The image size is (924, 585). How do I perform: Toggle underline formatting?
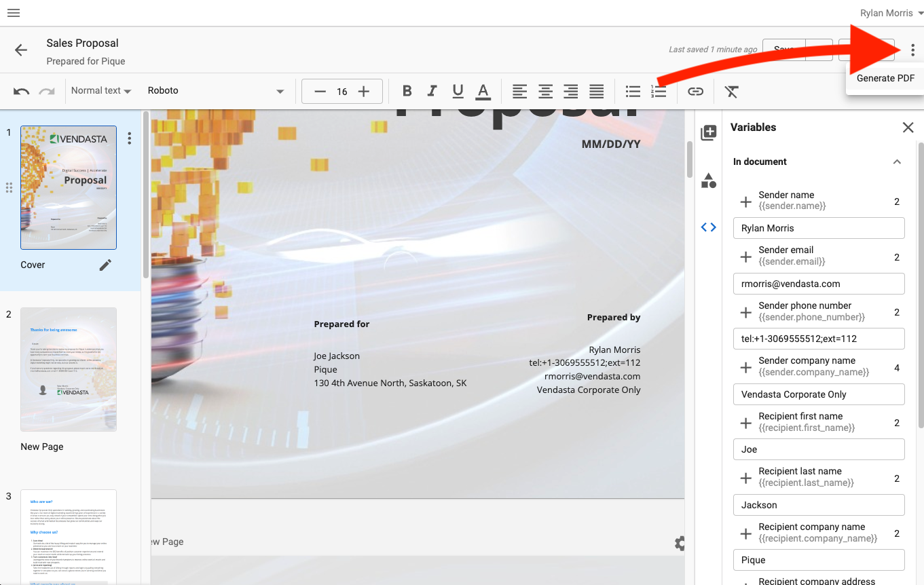point(458,91)
